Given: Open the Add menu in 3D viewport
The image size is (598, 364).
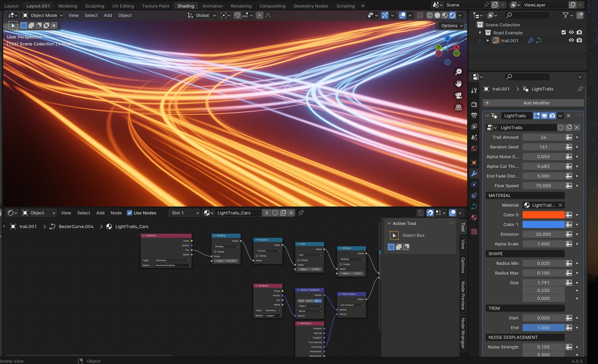Looking at the screenshot, I should coord(108,15).
